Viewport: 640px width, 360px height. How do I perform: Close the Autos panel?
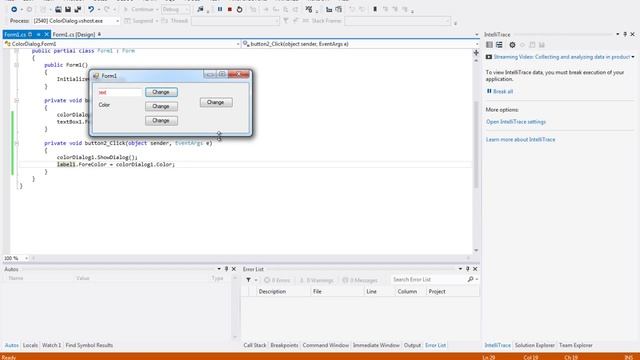[x=234, y=269]
